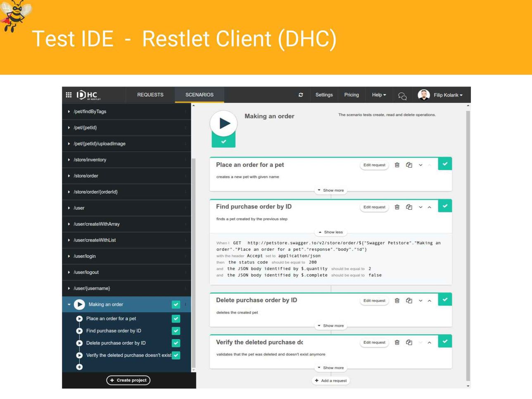Run Verify deleted purchase step in sidebar
The width and height of the screenshot is (532, 399).
tap(79, 355)
